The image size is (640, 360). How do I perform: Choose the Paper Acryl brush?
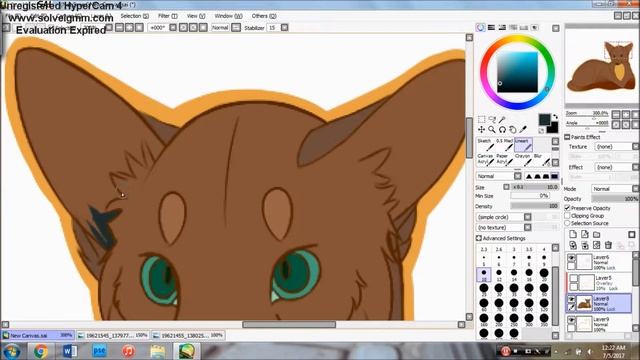(x=504, y=160)
